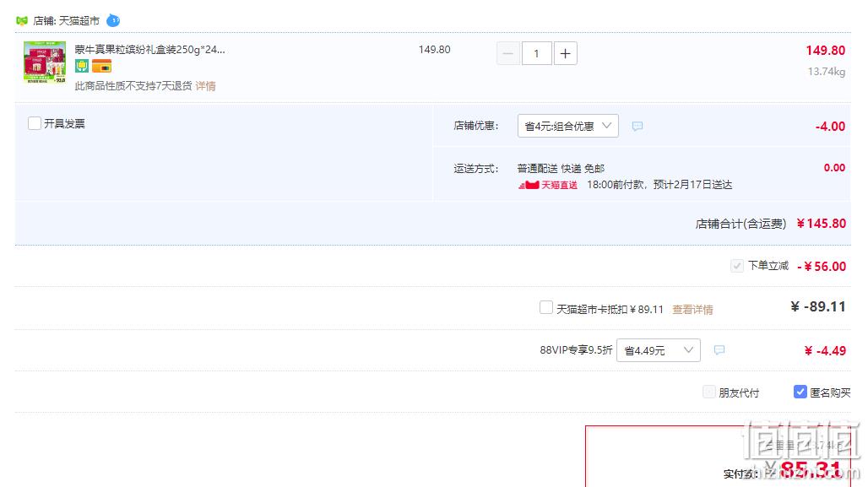Open product title 蒙牛真果粒缤纷礼盒装250g*24
Image resolution: width=868 pixels, height=487 pixels.
[x=149, y=49]
